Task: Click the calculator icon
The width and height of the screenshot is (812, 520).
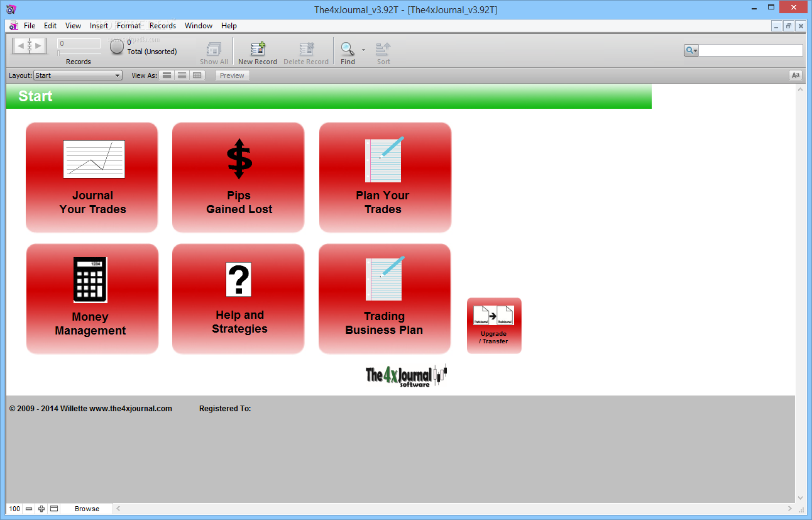Action: (x=91, y=280)
